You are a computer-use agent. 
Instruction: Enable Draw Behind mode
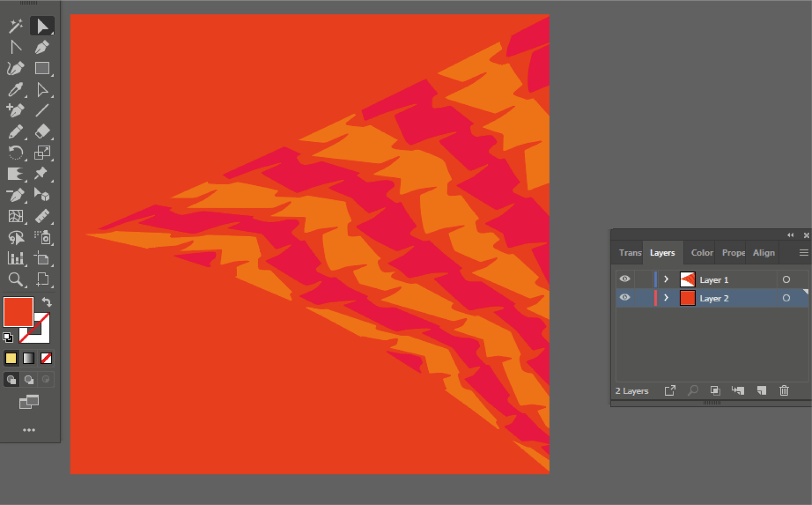(x=29, y=379)
